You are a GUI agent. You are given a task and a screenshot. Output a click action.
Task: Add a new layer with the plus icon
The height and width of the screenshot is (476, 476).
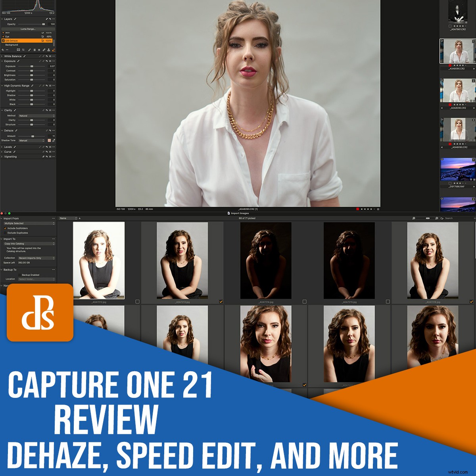tap(2, 50)
